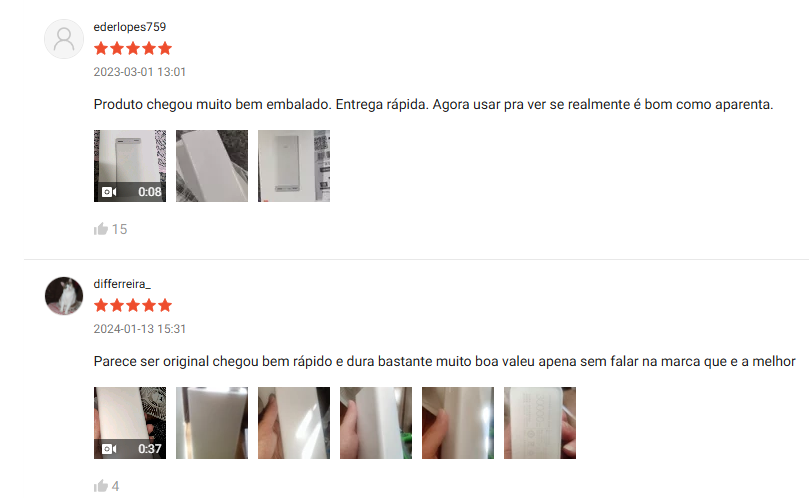Click the thumbs-up icon with 4 likes
The height and width of the screenshot is (498, 809).
101,486
